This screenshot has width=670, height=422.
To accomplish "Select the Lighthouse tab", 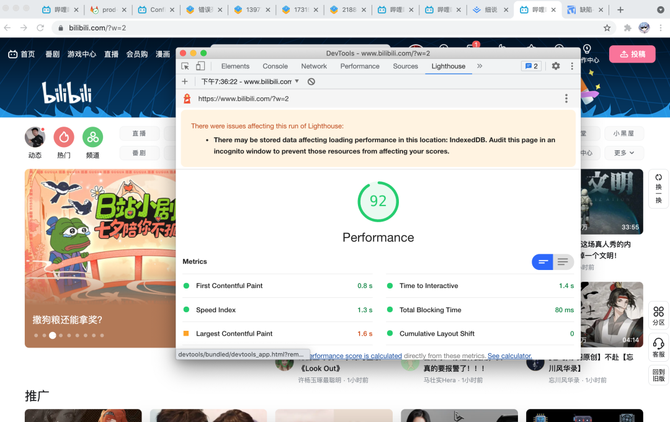I will pos(448,66).
